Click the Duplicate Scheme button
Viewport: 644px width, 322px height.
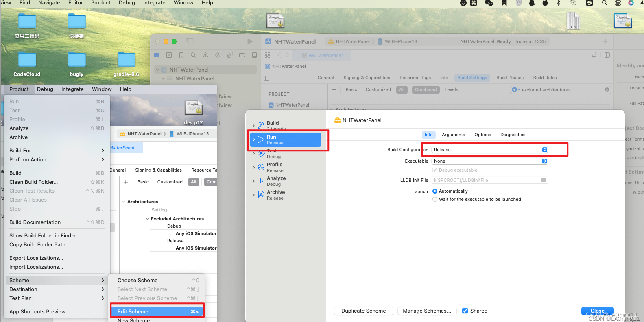[364, 311]
